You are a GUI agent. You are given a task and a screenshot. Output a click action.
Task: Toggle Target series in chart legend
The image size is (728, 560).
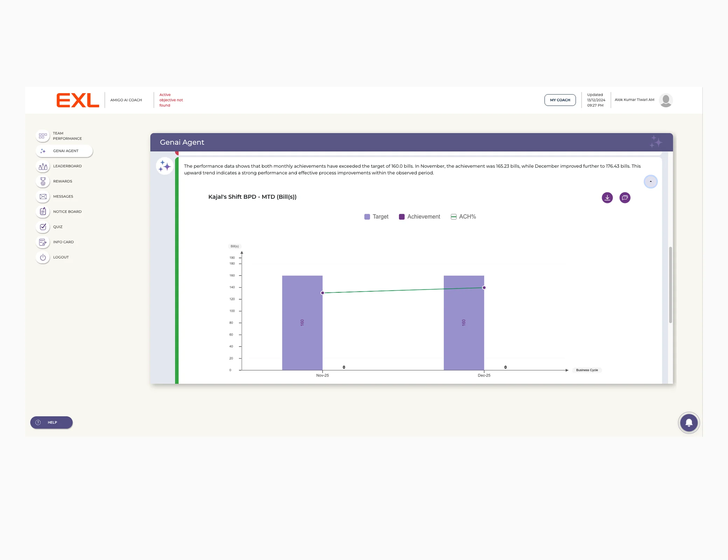point(376,217)
